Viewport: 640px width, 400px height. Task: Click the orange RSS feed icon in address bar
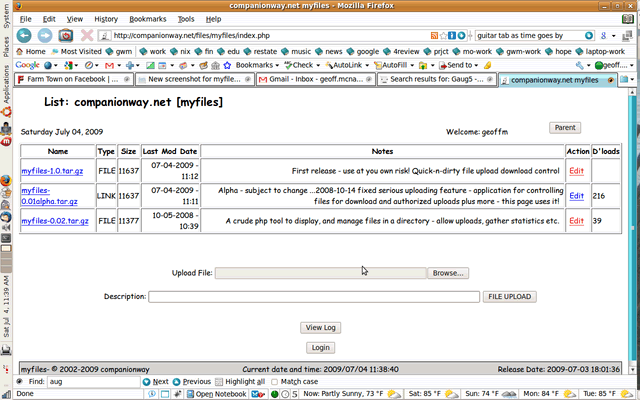pyautogui.click(x=434, y=36)
